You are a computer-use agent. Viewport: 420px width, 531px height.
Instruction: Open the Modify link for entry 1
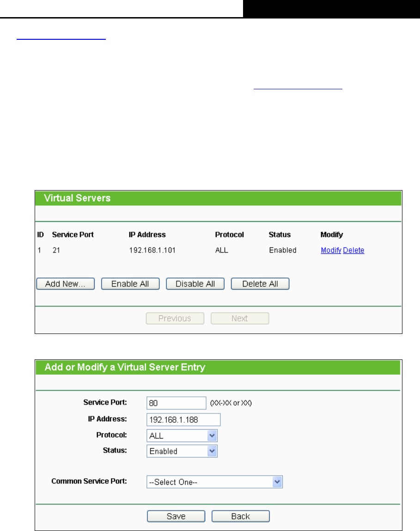(x=331, y=250)
